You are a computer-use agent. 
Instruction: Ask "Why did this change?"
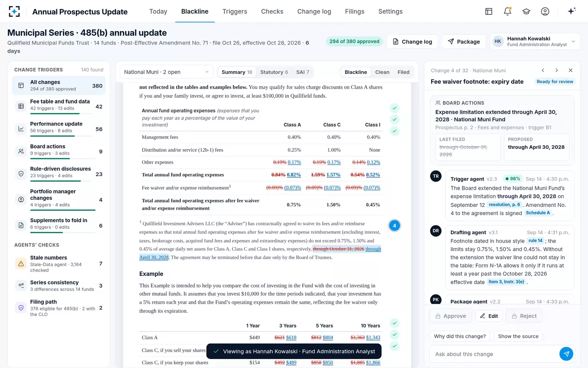[x=460, y=337]
